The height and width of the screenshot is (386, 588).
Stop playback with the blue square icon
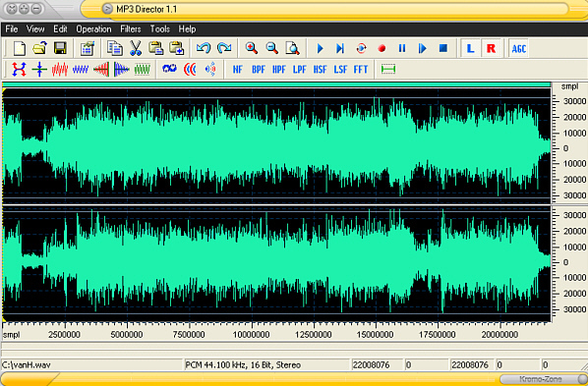tap(443, 48)
